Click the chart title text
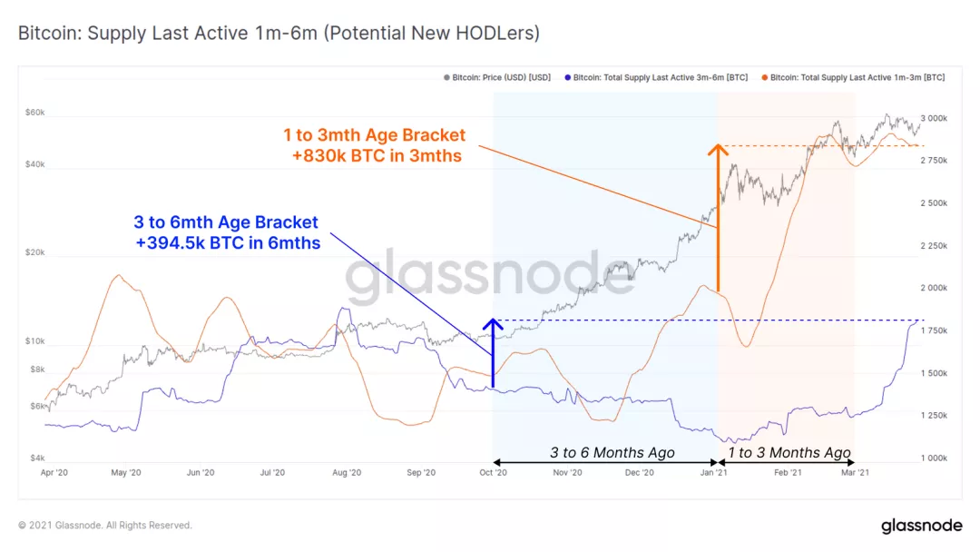Viewport: 980px width, 552px height. click(x=279, y=33)
